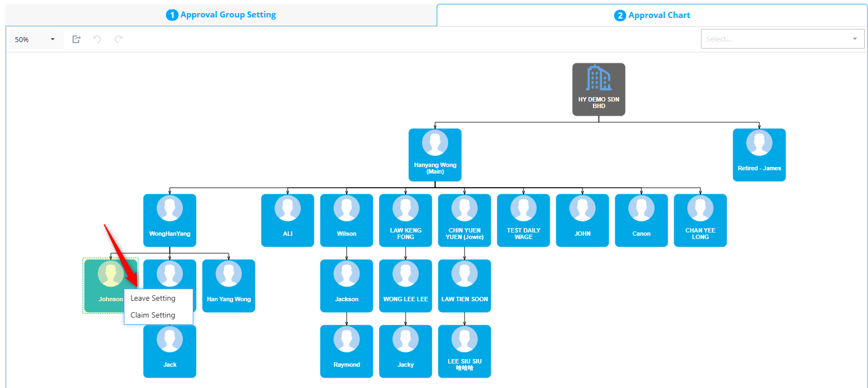Select the Jack employee node

pos(170,351)
